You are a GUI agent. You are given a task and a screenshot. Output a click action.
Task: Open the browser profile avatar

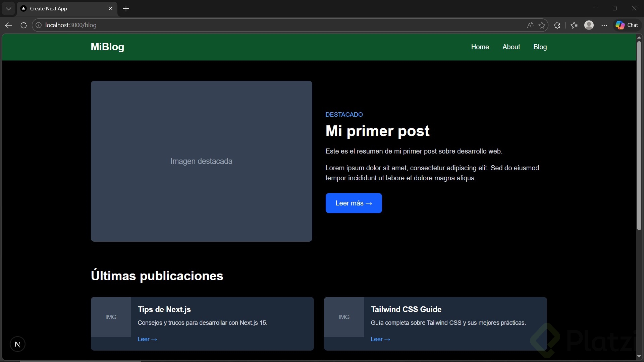click(589, 25)
